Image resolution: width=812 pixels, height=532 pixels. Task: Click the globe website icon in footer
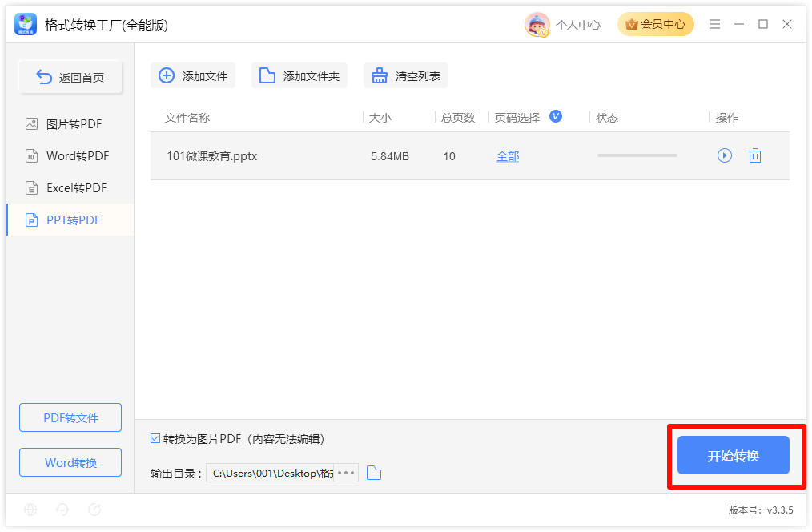point(30,510)
